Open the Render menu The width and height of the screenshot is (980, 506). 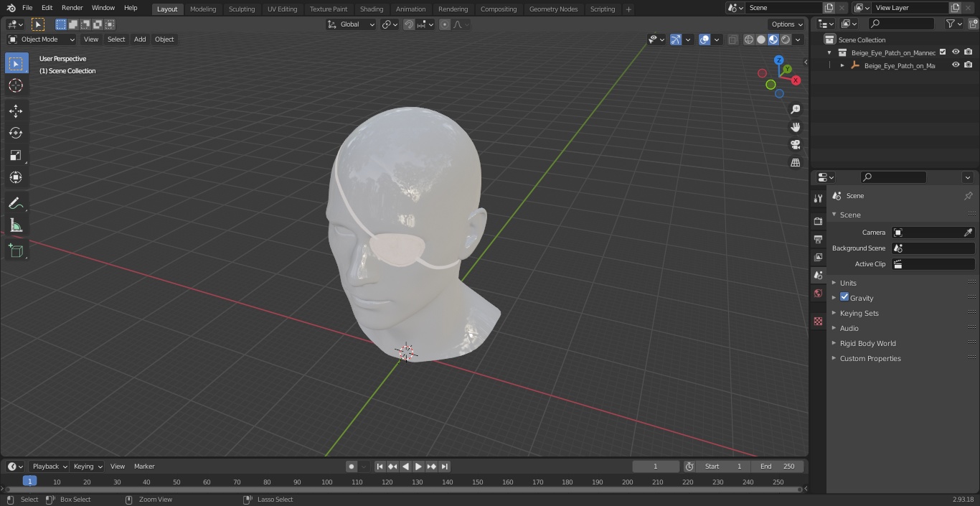click(72, 8)
